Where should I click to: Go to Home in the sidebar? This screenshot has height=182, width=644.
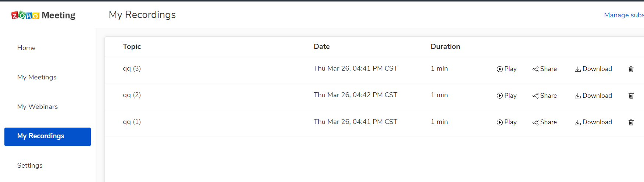26,48
